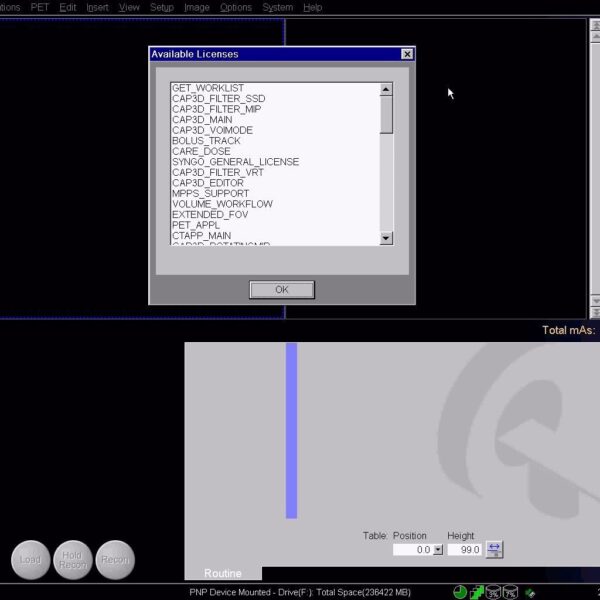
Task: Open the Table Position dropdown arrow
Action: tap(438, 550)
